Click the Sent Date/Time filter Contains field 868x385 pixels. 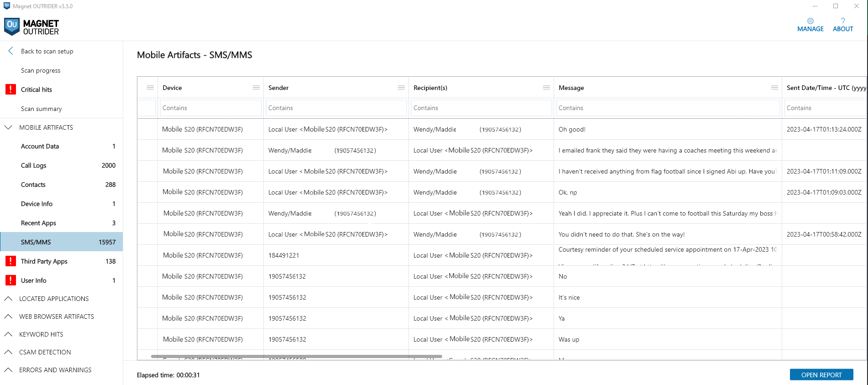click(x=825, y=108)
